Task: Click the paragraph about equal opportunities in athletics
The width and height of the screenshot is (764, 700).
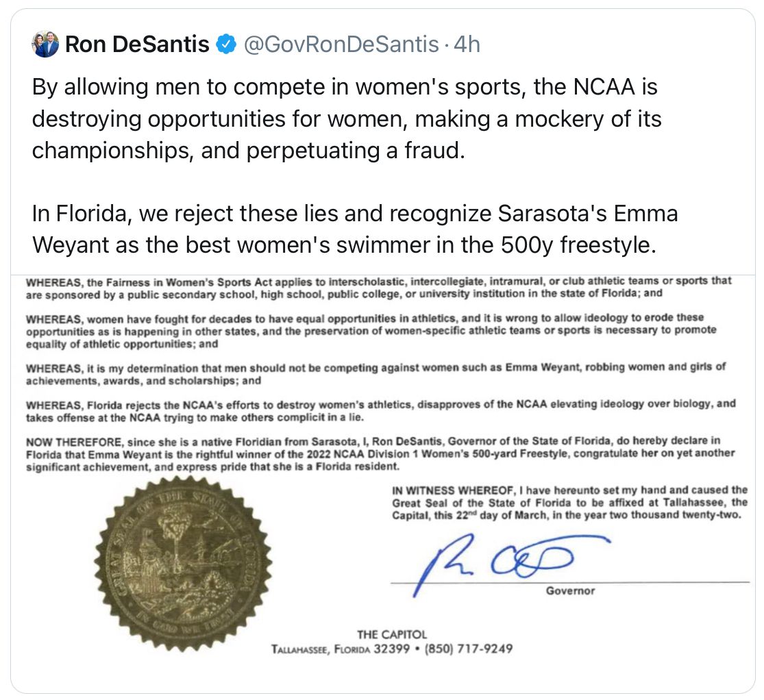Action: 371,332
